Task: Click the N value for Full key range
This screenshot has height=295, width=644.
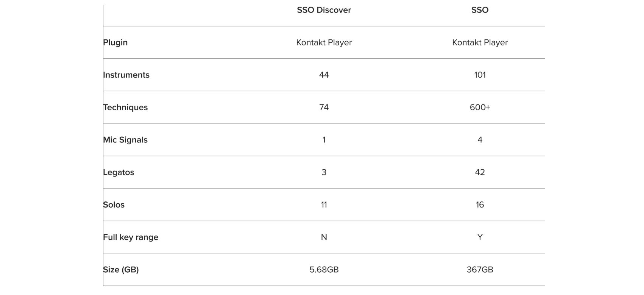Action: [324, 237]
